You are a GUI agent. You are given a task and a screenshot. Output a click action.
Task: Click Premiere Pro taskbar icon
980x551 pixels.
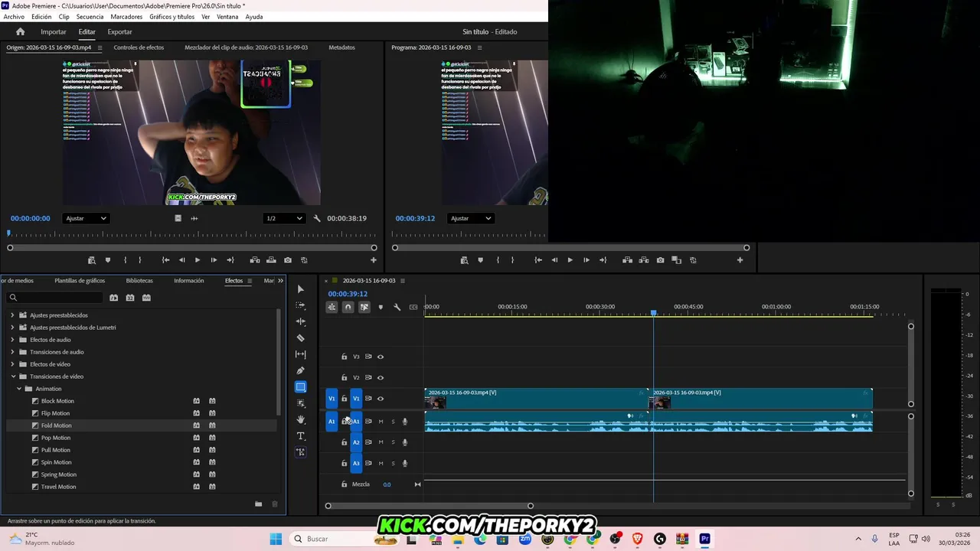pyautogui.click(x=704, y=539)
